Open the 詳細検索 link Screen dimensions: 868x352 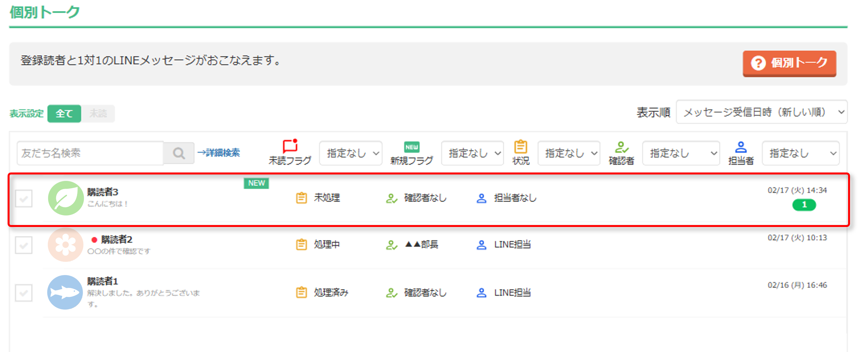[x=219, y=153]
